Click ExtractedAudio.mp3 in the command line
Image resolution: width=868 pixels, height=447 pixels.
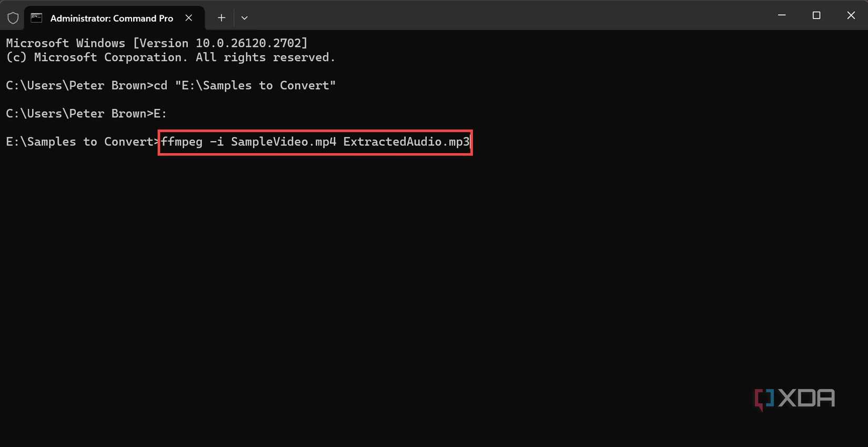(x=406, y=142)
